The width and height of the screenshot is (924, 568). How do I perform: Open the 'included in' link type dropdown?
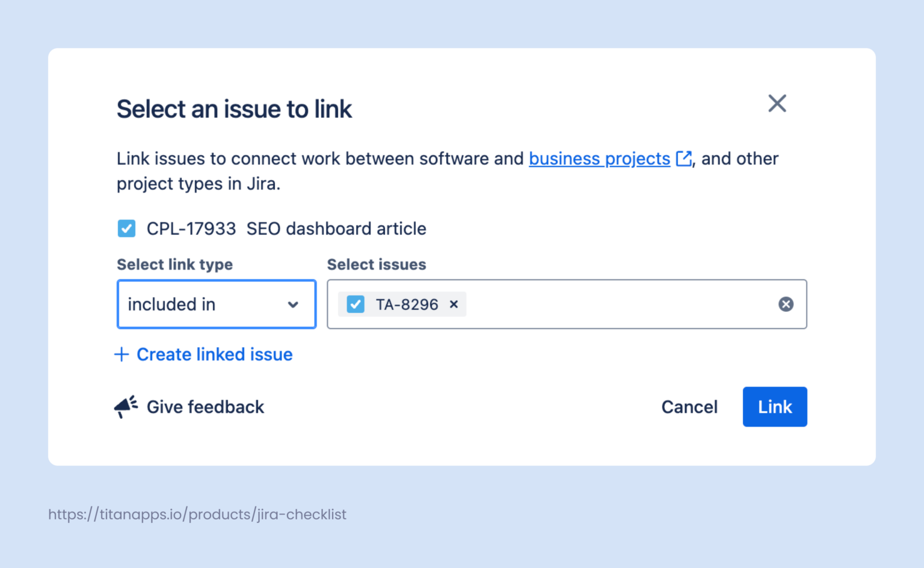[217, 304]
